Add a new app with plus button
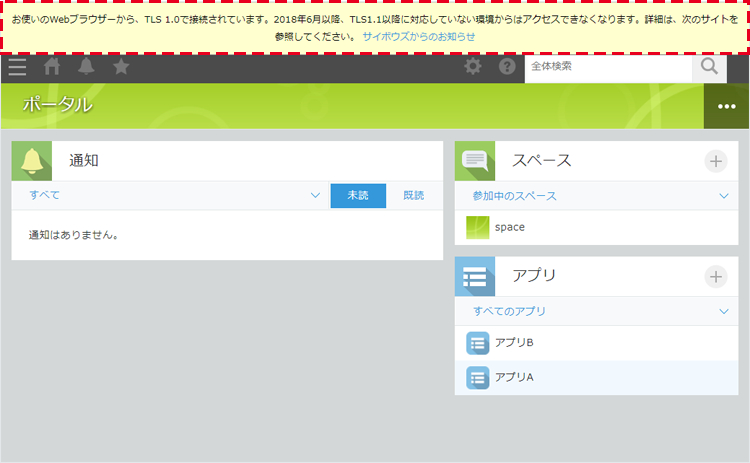The width and height of the screenshot is (750, 463). pos(716,276)
